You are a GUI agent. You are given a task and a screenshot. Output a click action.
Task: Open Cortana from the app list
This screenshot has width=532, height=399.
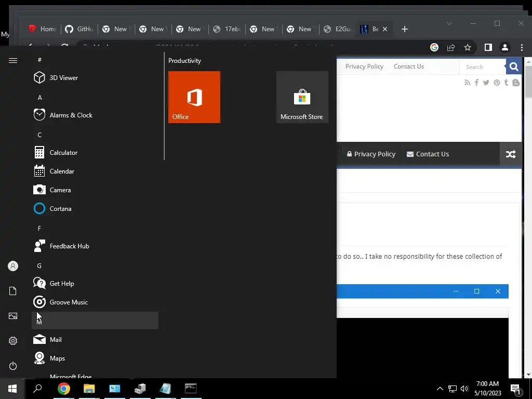click(95, 209)
